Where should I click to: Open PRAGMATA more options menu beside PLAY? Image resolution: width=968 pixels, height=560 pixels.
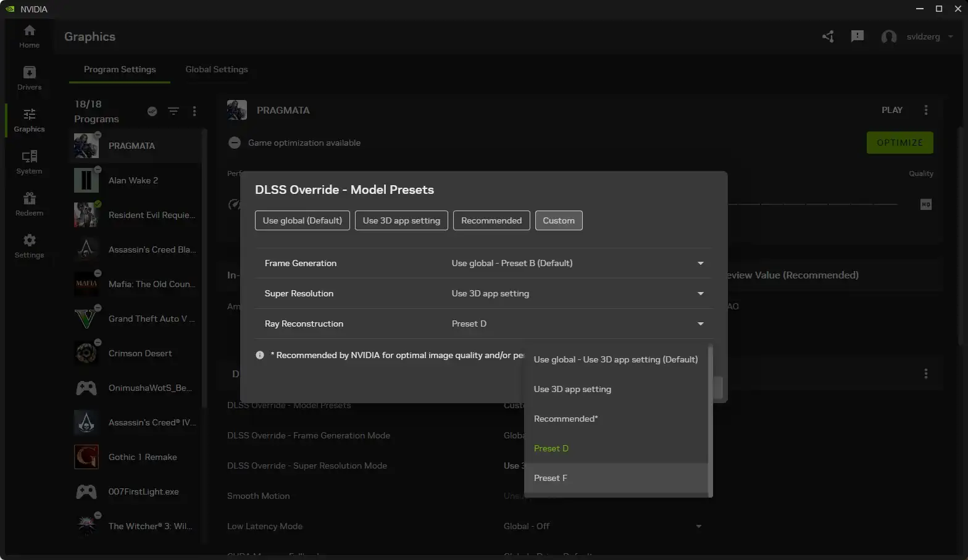coord(925,110)
